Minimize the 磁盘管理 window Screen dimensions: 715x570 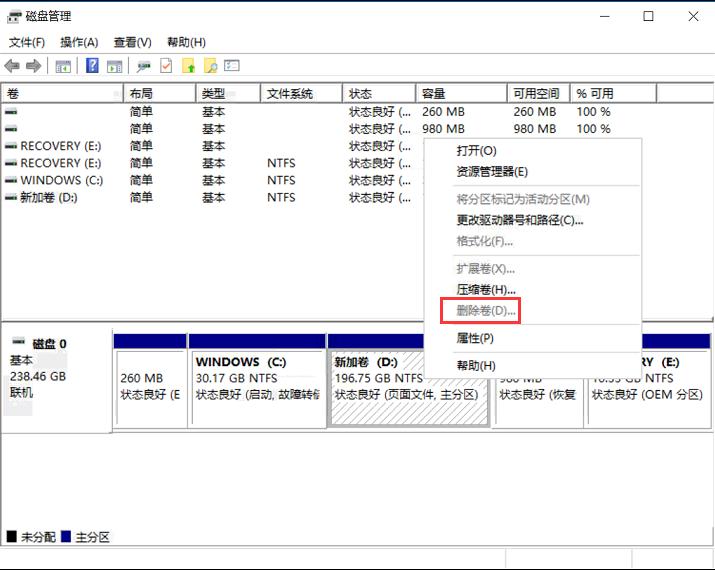coord(605,16)
